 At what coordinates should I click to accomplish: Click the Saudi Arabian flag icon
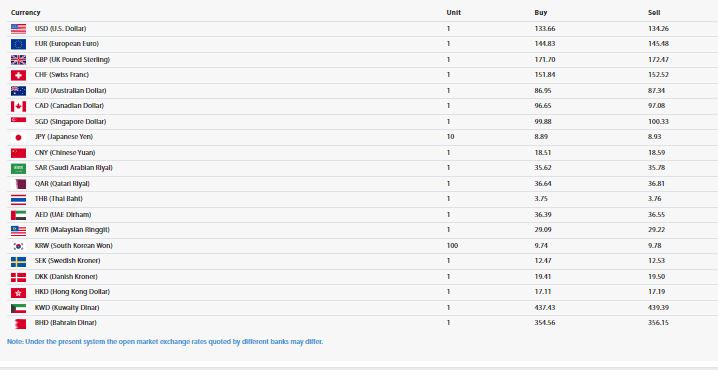point(18,169)
